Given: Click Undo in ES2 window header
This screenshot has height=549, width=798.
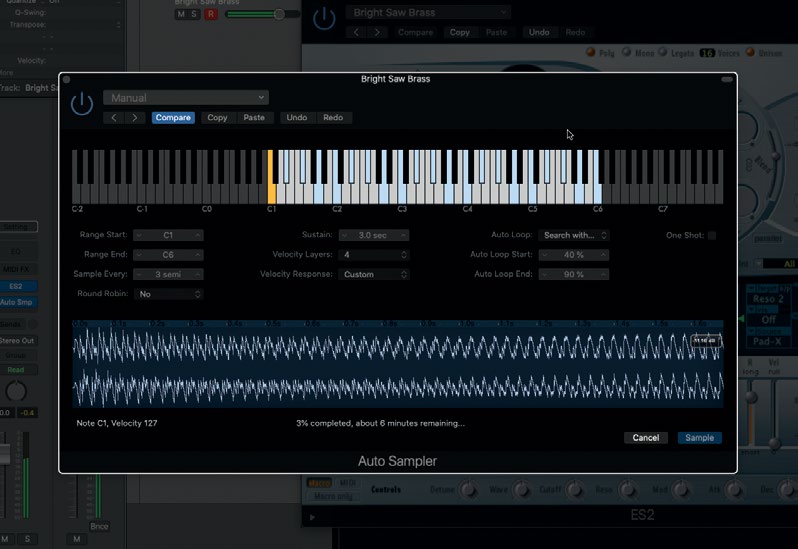Looking at the screenshot, I should (x=539, y=32).
